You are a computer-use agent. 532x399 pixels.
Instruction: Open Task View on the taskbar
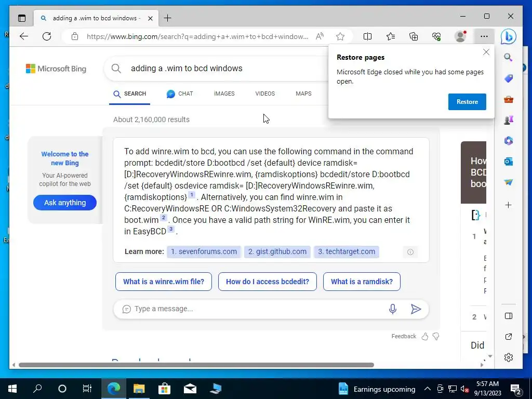tap(87, 389)
